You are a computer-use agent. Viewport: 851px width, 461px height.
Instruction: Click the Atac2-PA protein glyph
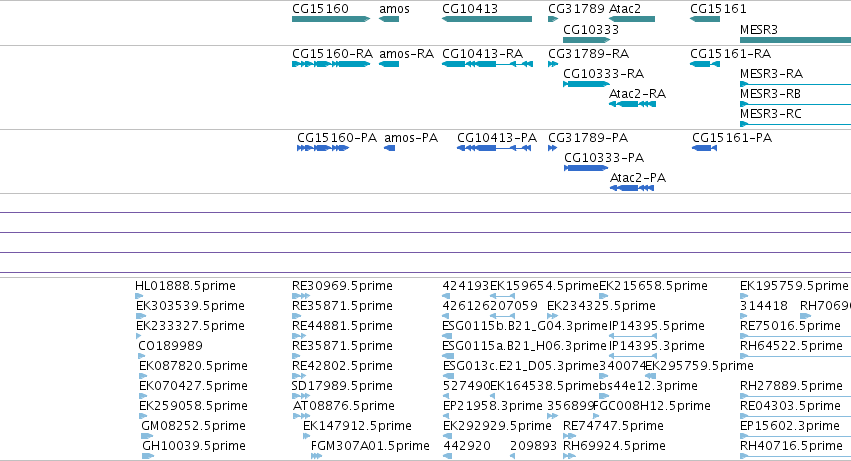[x=632, y=188]
